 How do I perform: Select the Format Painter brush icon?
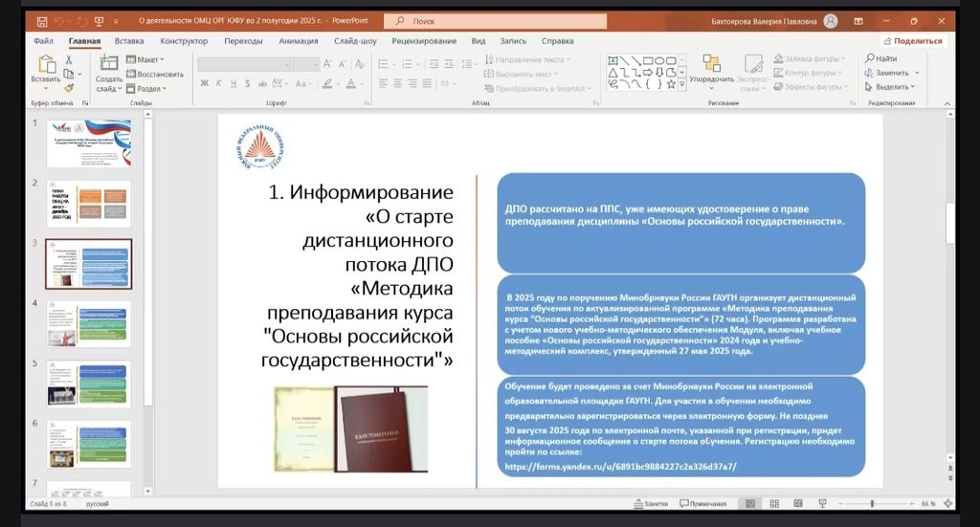tap(68, 87)
